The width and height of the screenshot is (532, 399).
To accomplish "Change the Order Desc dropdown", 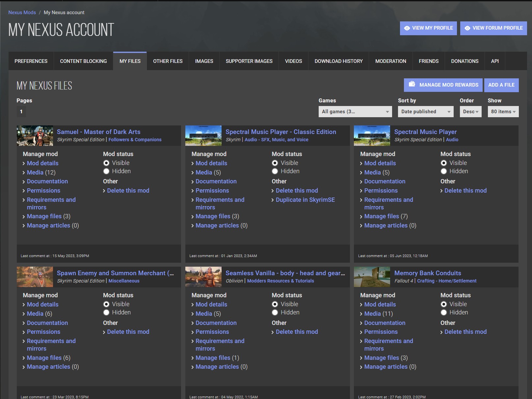I will [x=470, y=112].
